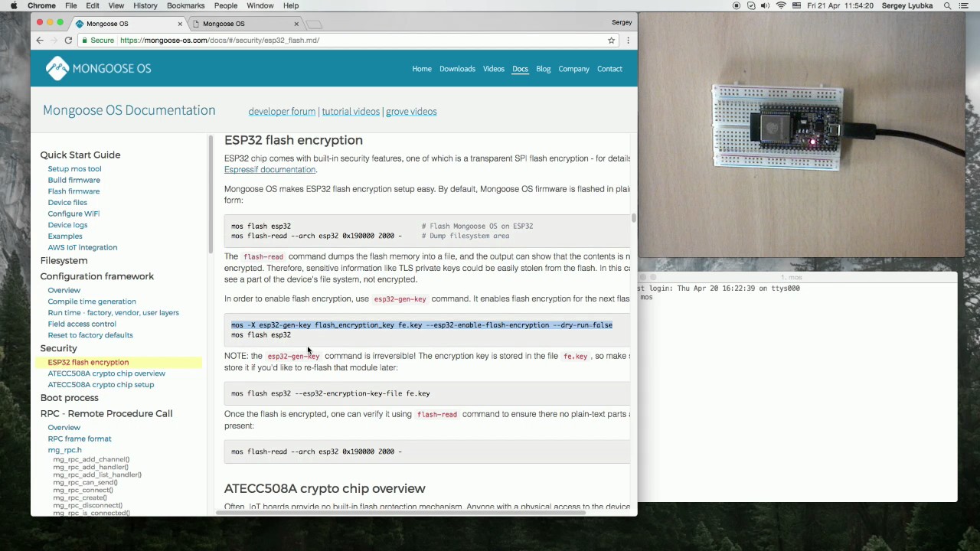Select the Security section
980x551 pixels.
59,348
